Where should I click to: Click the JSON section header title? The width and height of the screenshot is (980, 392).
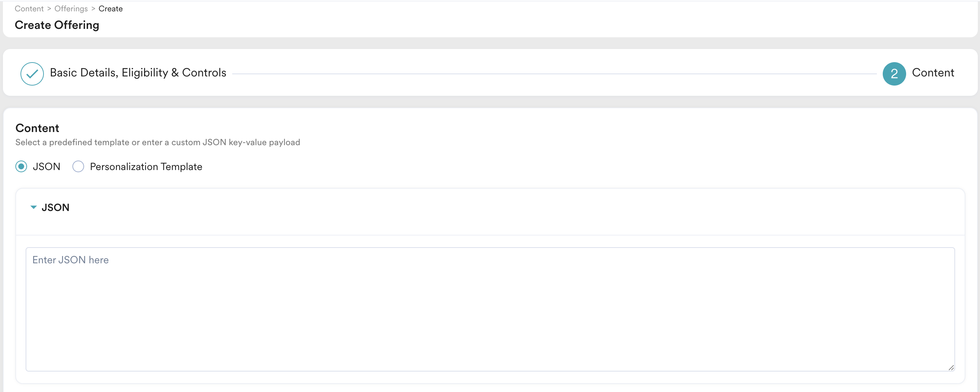tap(56, 207)
